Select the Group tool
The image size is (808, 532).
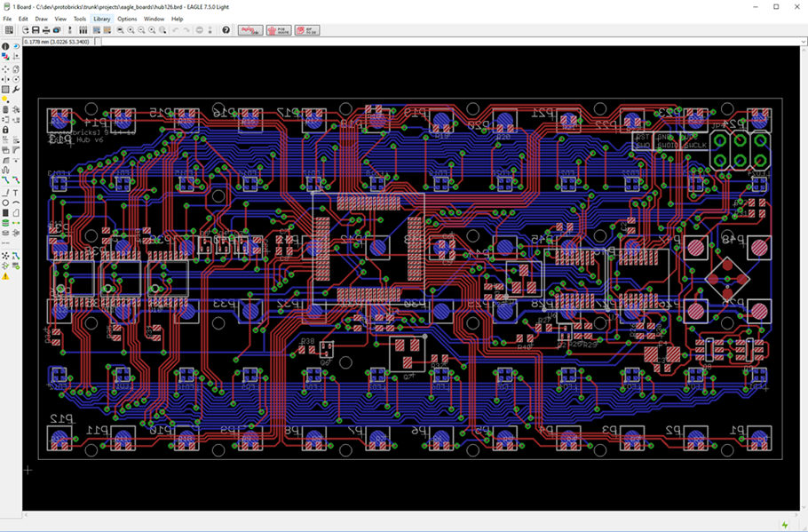click(x=5, y=89)
